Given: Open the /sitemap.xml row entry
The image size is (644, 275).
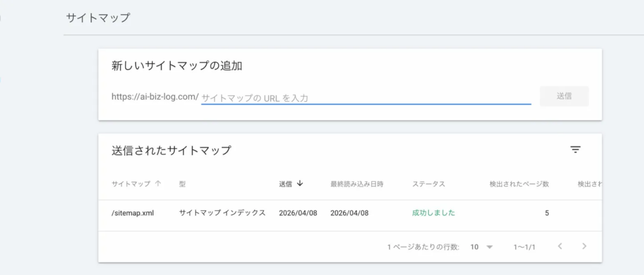Looking at the screenshot, I should pyautogui.click(x=133, y=213).
